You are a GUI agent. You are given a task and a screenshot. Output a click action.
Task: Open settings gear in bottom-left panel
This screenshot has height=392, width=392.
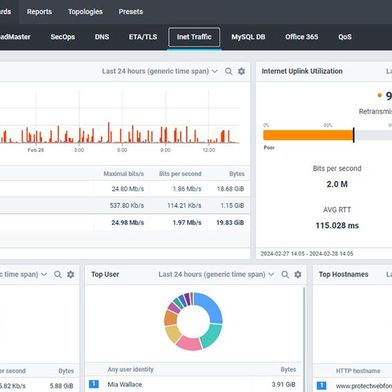pyautogui.click(x=71, y=274)
